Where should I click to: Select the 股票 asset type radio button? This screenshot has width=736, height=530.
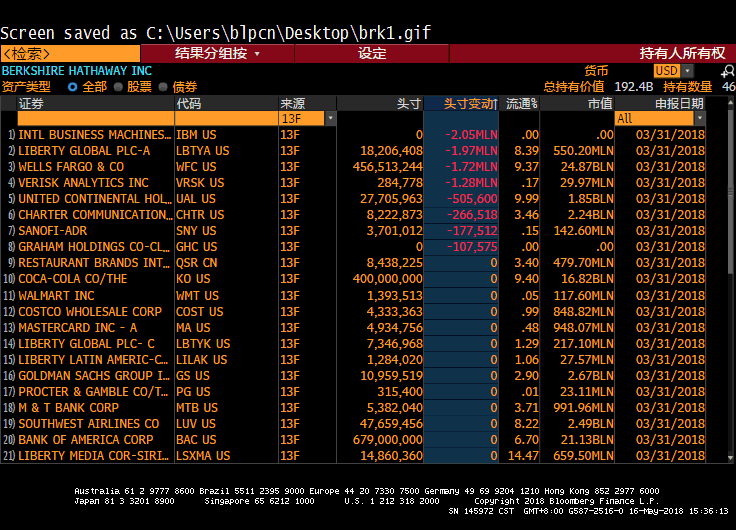118,87
